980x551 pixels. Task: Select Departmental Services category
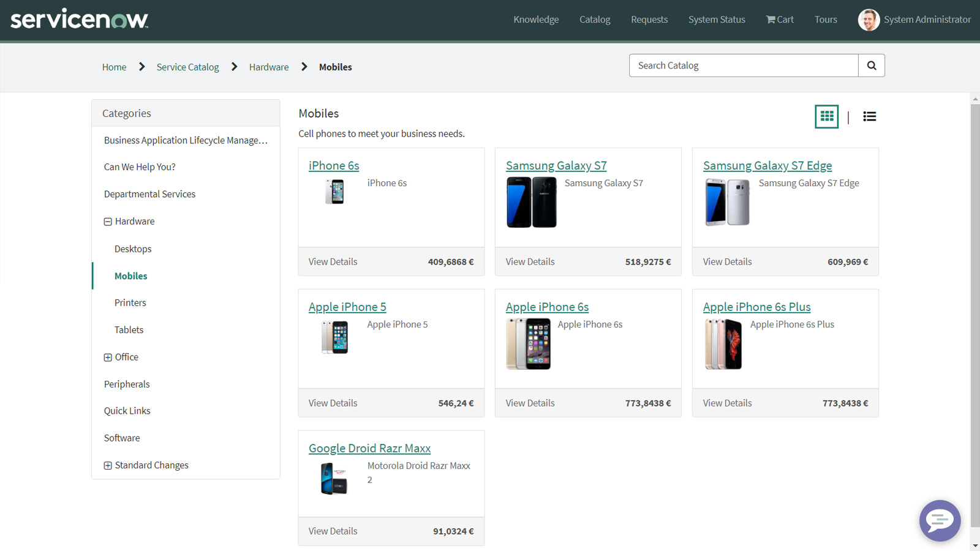(x=149, y=194)
